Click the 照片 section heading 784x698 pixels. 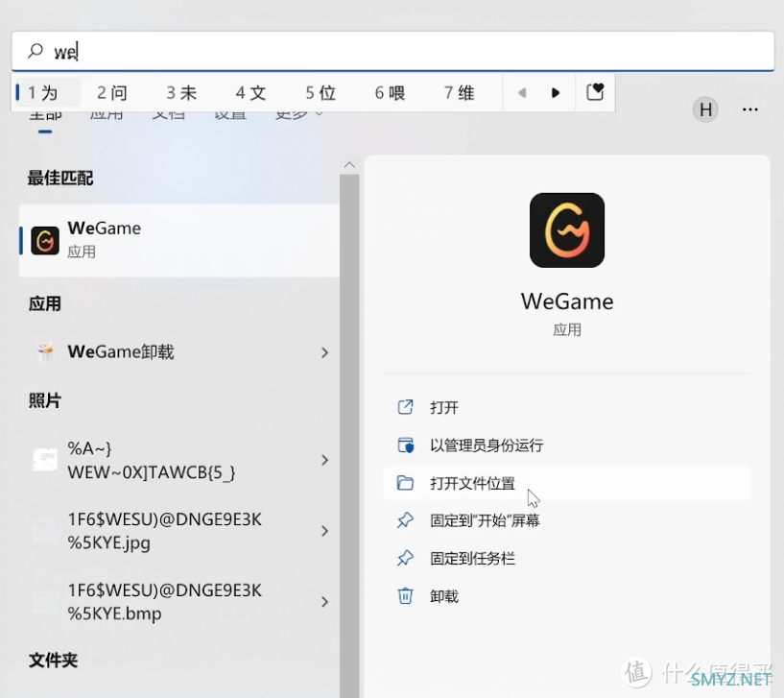tap(44, 400)
